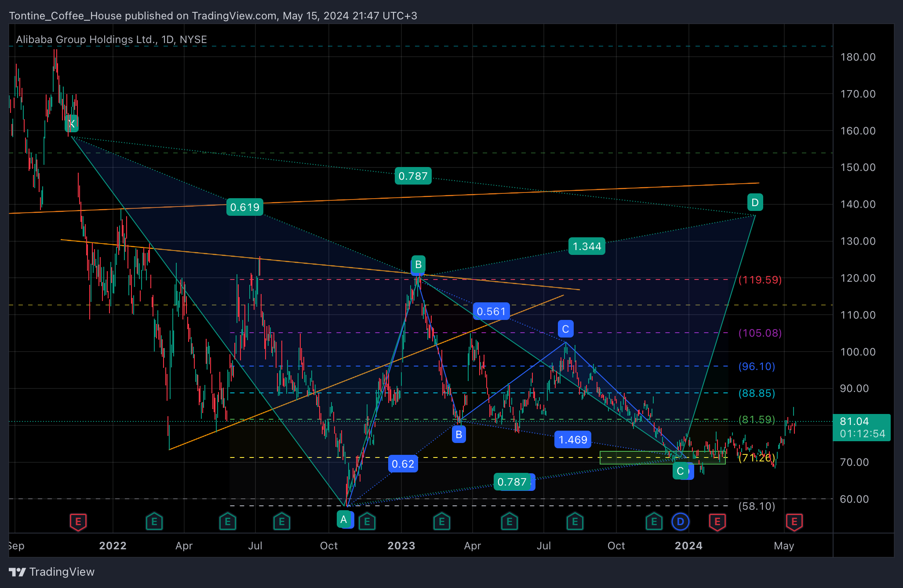
Task: Select the teal A pattern point label
Action: click(344, 519)
